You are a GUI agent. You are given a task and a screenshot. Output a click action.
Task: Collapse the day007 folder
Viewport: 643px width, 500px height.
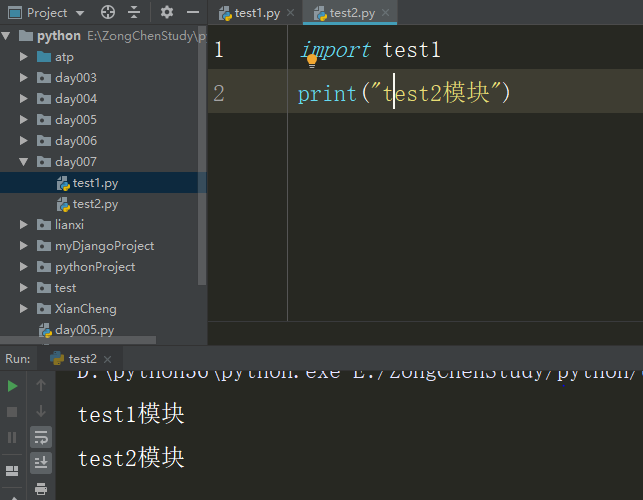(24, 161)
